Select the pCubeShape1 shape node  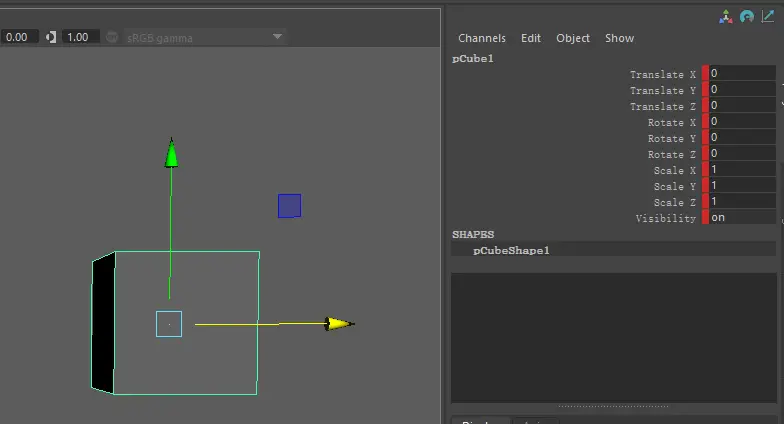click(x=511, y=250)
